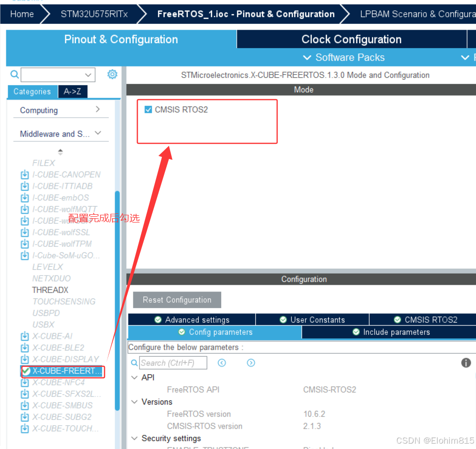Switch to Clock Configuration tab
The height and width of the screenshot is (449, 476).
coord(352,39)
